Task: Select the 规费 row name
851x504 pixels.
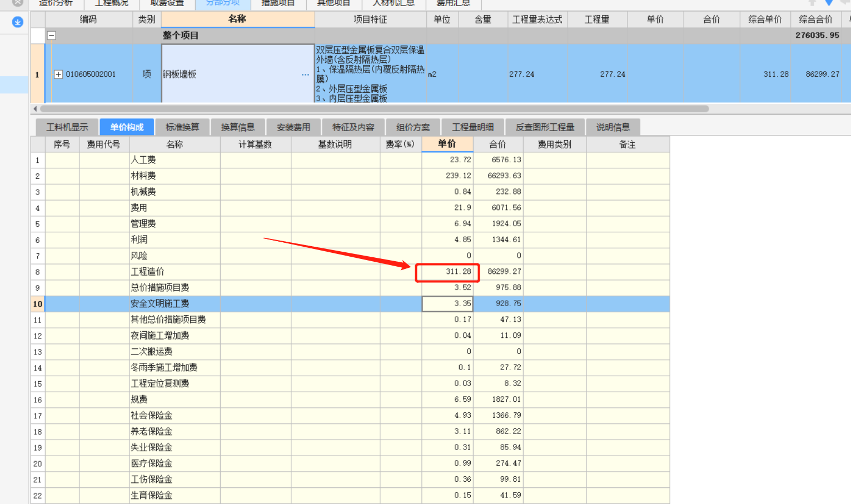Action: pos(139,400)
